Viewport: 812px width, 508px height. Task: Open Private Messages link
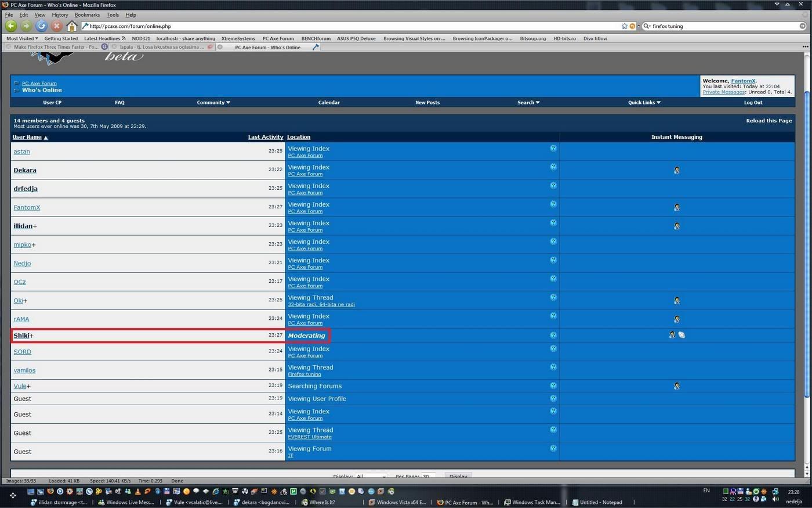click(x=723, y=92)
